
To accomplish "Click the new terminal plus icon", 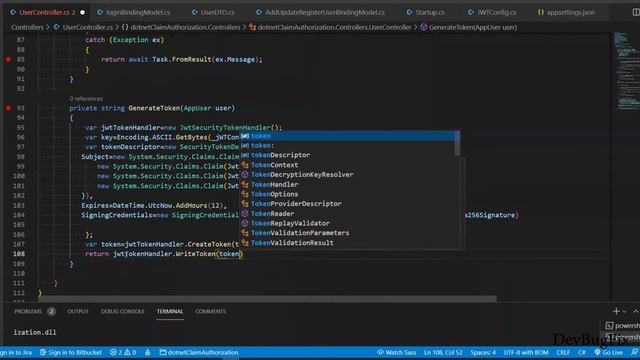I will tap(616, 311).
